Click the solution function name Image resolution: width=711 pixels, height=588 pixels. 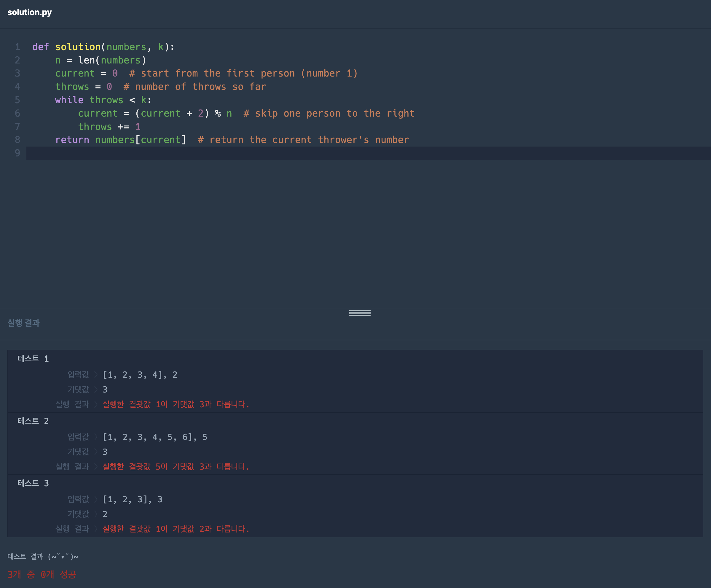(x=78, y=47)
